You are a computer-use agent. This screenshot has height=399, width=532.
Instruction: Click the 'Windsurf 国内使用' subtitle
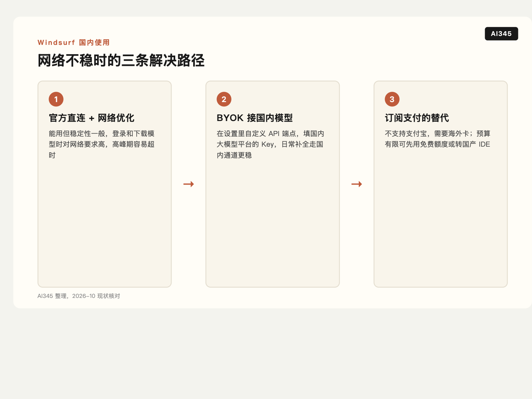click(x=73, y=43)
